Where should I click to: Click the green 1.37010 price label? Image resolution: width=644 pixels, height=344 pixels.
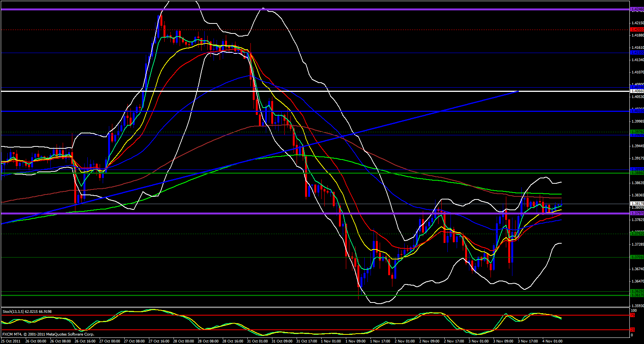coord(637,257)
